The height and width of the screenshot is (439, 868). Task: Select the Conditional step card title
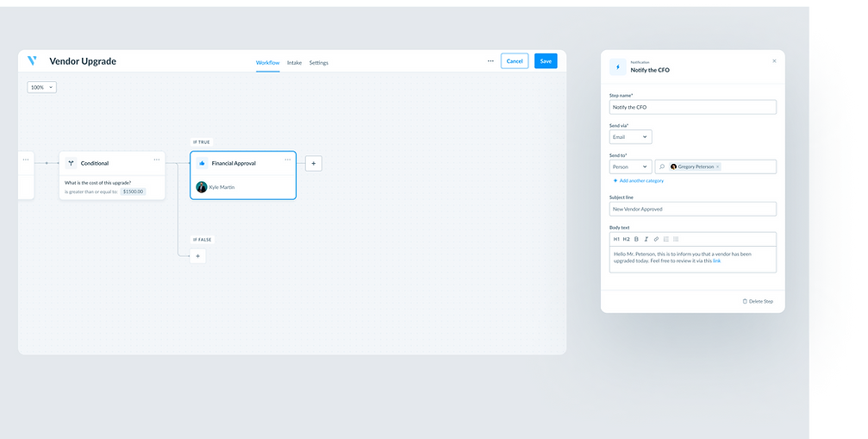tap(95, 163)
